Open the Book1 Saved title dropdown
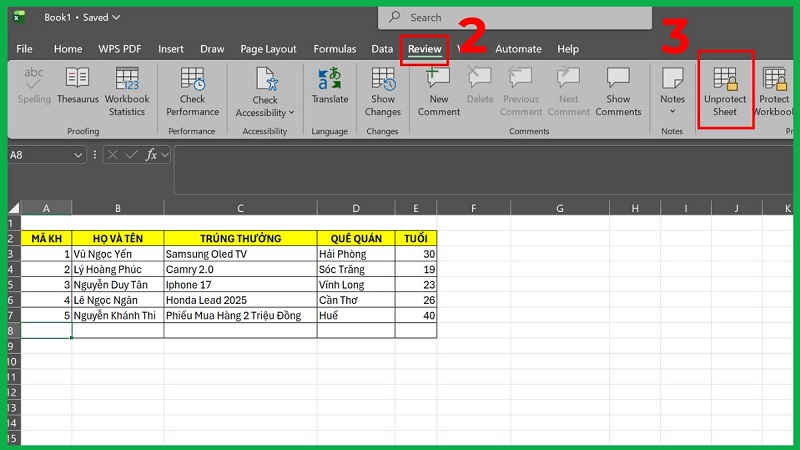800x450 pixels. click(115, 17)
